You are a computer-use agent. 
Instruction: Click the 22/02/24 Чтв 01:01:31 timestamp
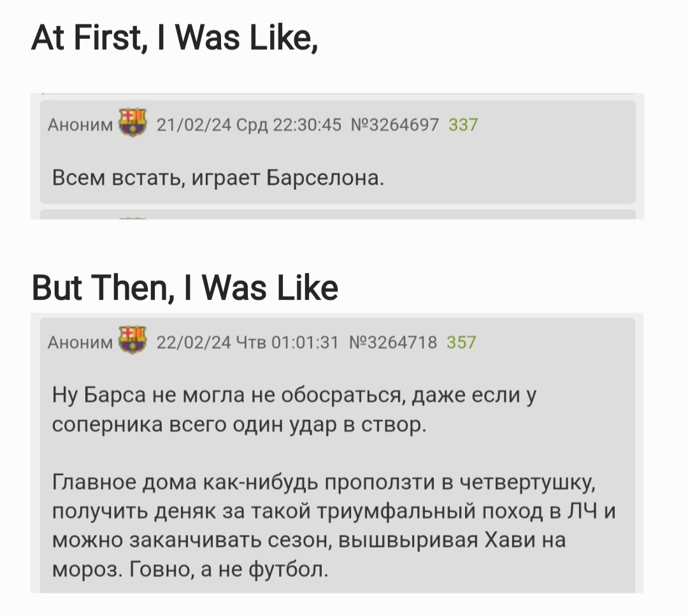247,342
